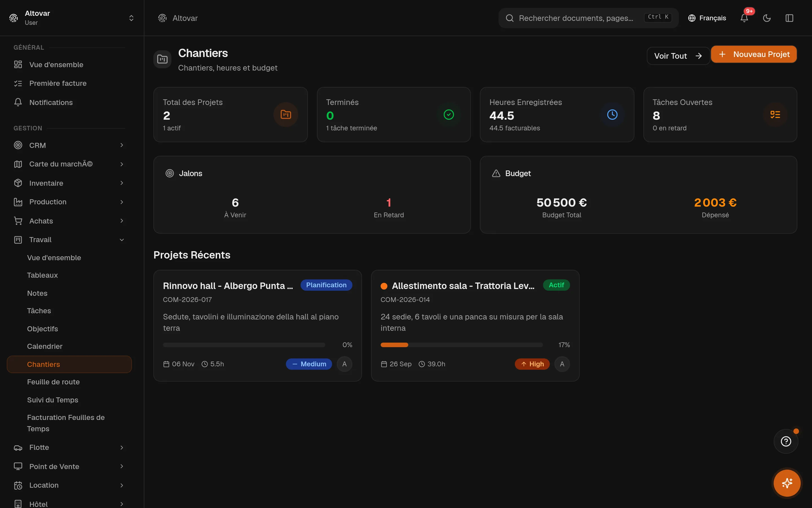The height and width of the screenshot is (508, 812).
Task: Expand the Flotte chevron
Action: pos(122,448)
